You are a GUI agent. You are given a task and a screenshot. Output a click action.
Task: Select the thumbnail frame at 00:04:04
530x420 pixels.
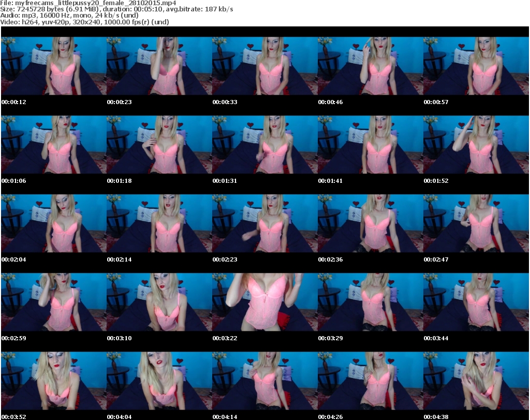159,381
